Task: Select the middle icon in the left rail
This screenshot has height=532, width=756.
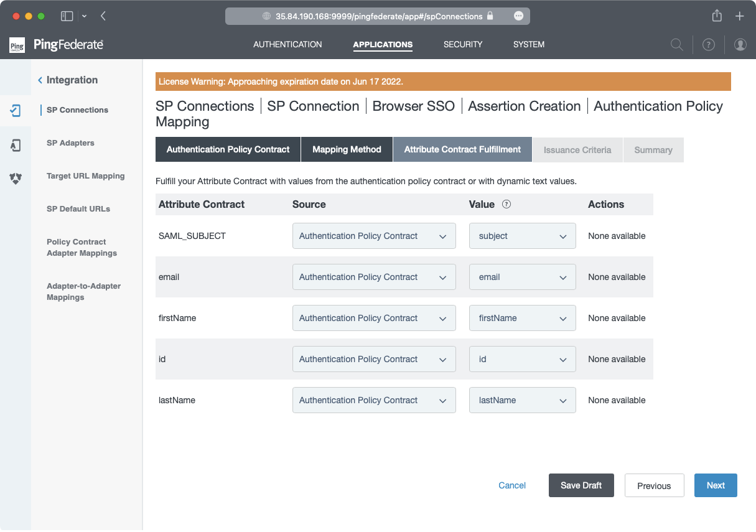Action: click(16, 145)
